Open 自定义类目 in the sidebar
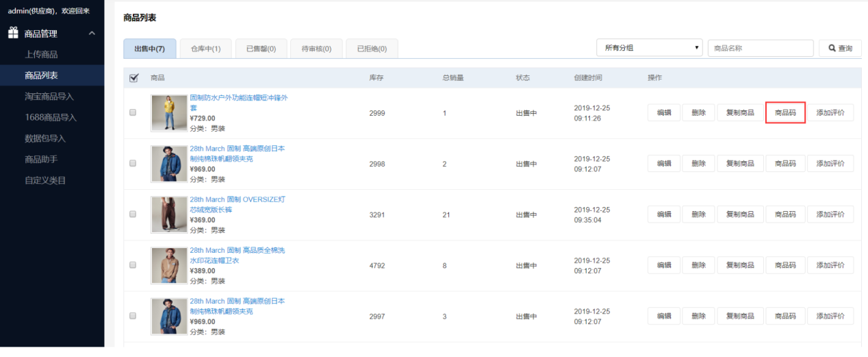This screenshot has width=868, height=357. click(x=45, y=180)
